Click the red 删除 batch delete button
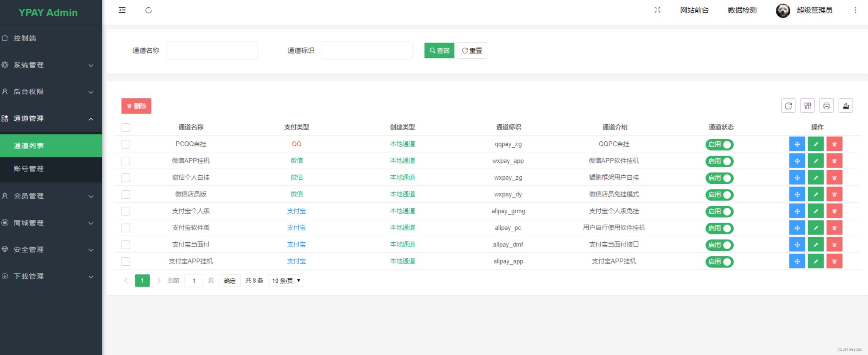 [136, 106]
